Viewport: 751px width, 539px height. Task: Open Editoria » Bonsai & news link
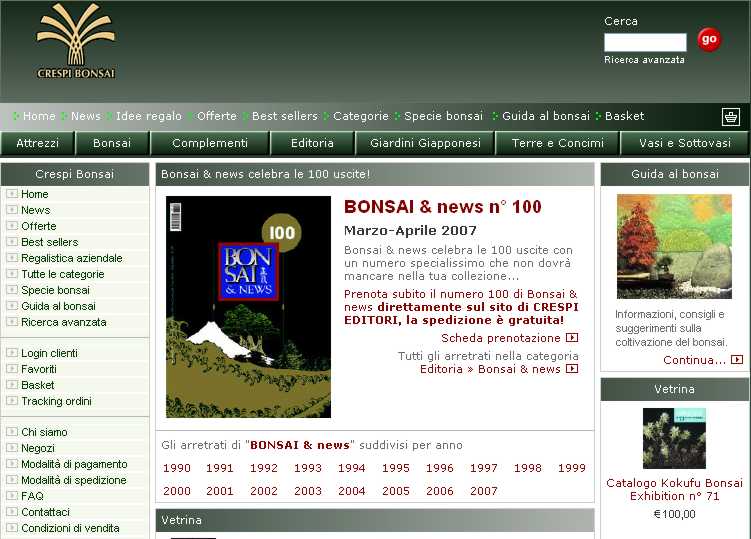(x=490, y=369)
